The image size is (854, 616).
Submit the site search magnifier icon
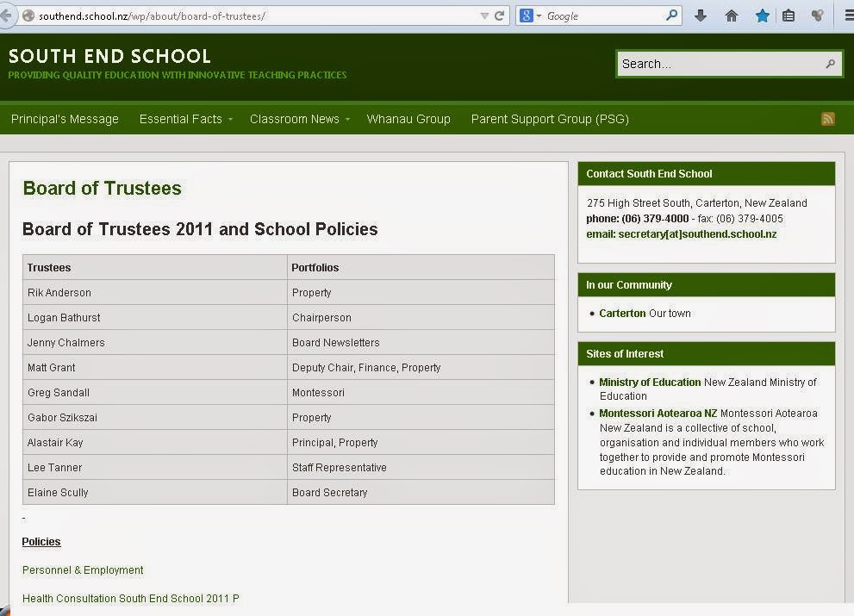(830, 64)
